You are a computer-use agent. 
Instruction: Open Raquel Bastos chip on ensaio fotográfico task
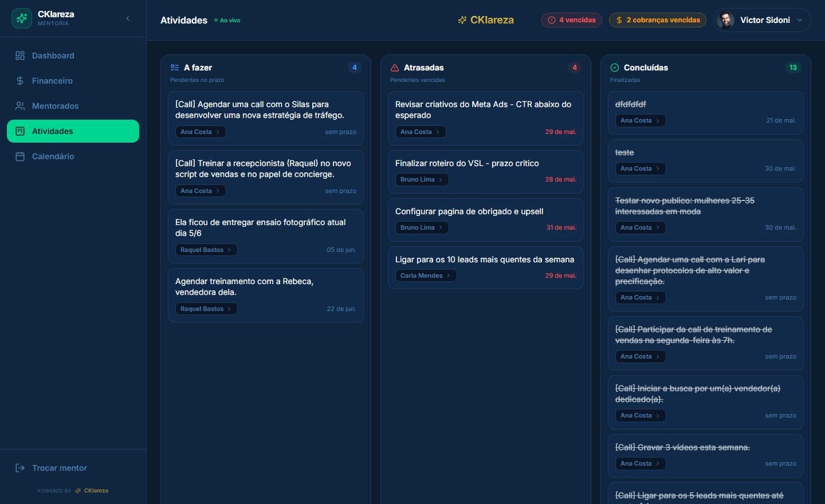206,250
